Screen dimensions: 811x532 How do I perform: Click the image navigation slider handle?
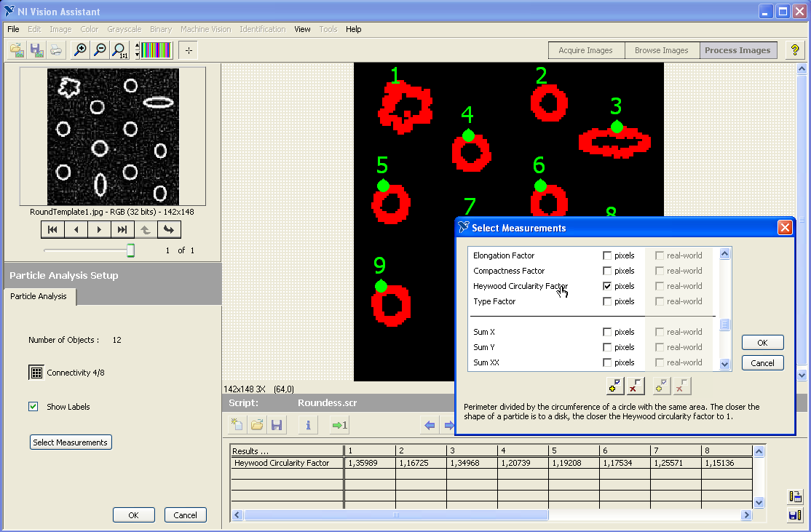(130, 250)
